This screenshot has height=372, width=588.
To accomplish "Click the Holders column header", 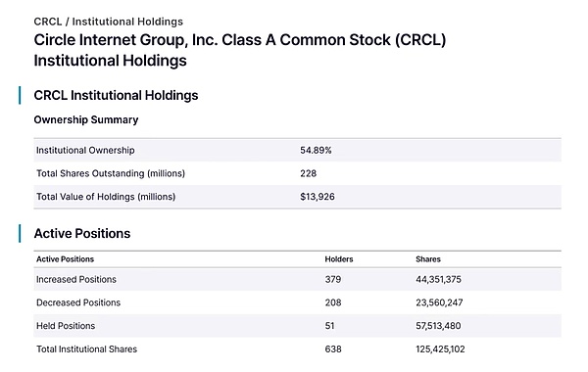I will tap(339, 259).
